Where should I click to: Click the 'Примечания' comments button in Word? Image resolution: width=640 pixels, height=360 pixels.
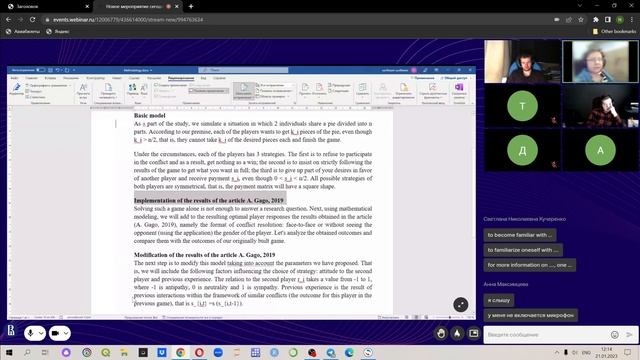422,78
